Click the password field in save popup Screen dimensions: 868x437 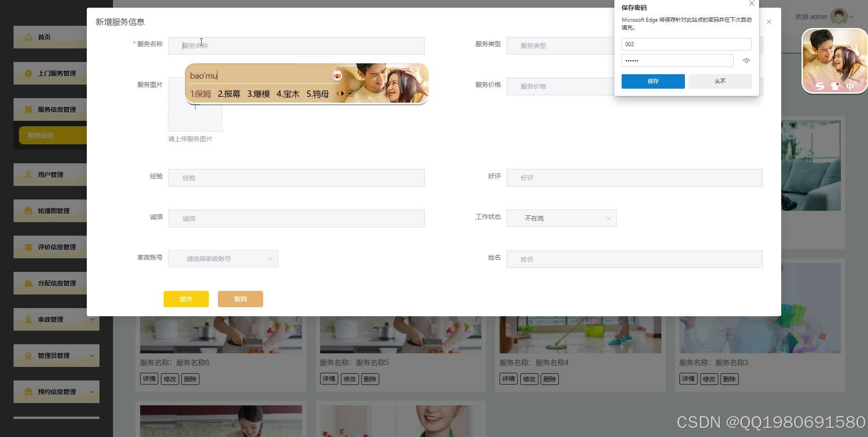pos(677,61)
